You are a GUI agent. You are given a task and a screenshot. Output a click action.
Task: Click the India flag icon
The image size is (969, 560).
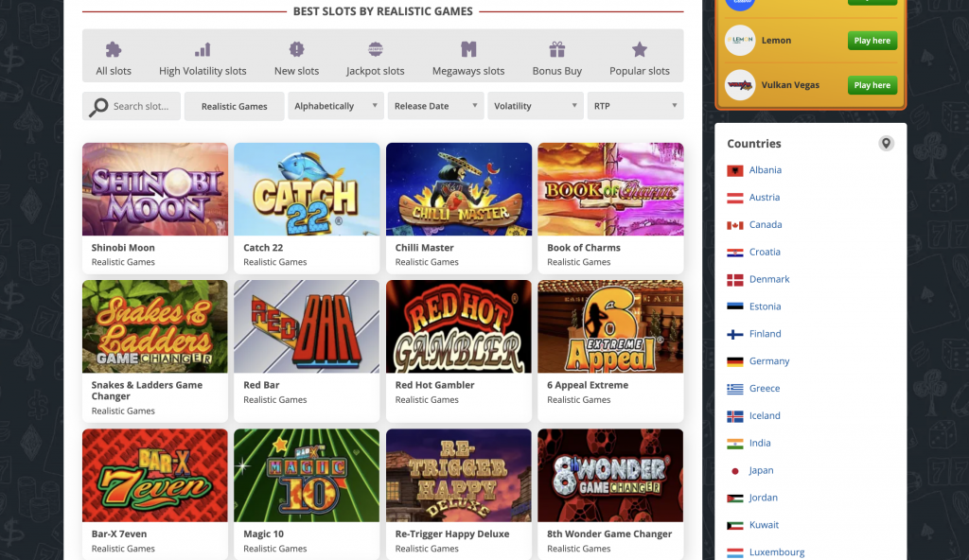(734, 444)
